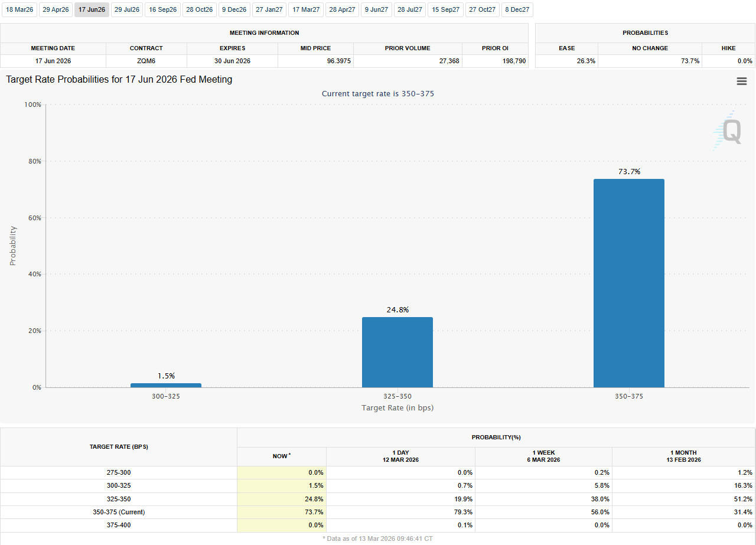Go to the 16 Sep26 meeting tab
This screenshot has height=545, width=756.
click(x=163, y=10)
